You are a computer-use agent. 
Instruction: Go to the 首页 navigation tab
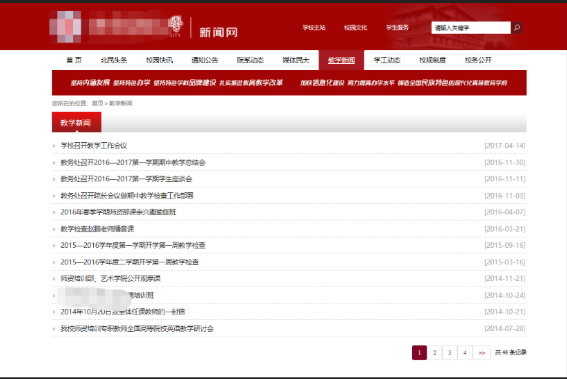coord(74,60)
